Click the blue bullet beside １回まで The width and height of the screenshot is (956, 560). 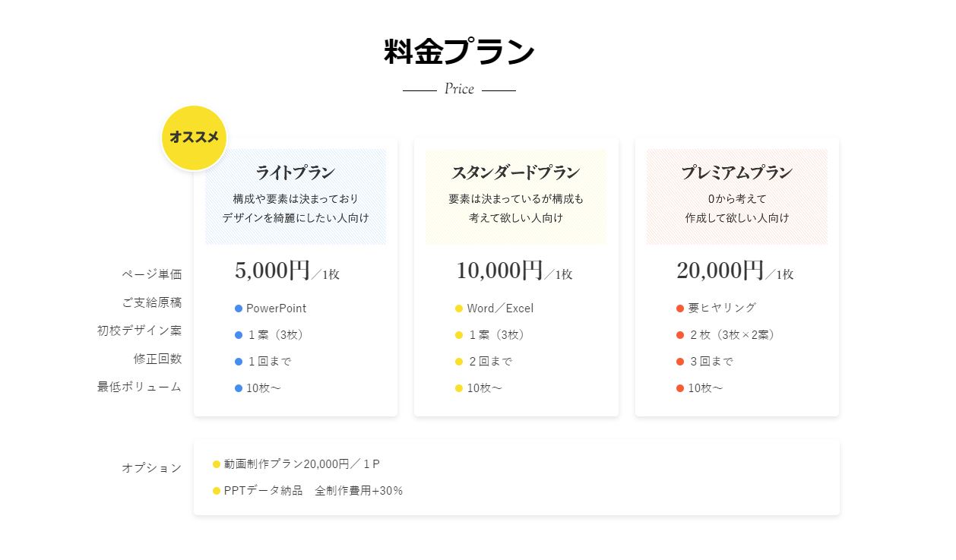pyautogui.click(x=239, y=362)
